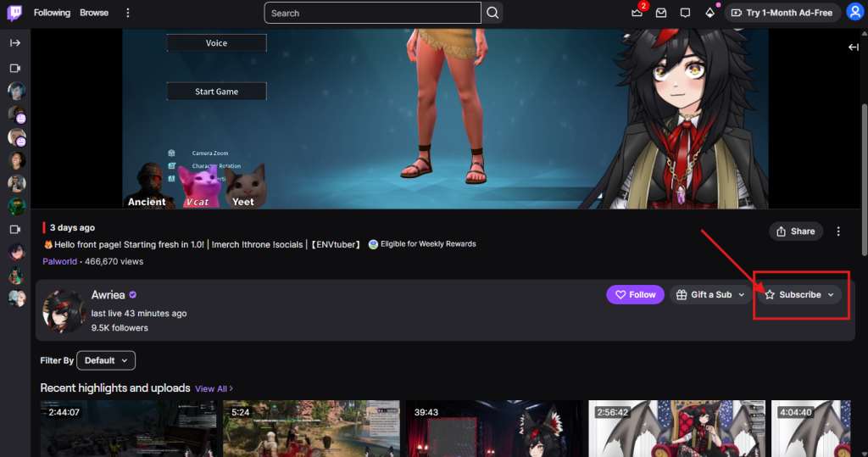Open video options three-dot menu
The image size is (868, 457).
pyautogui.click(x=838, y=231)
